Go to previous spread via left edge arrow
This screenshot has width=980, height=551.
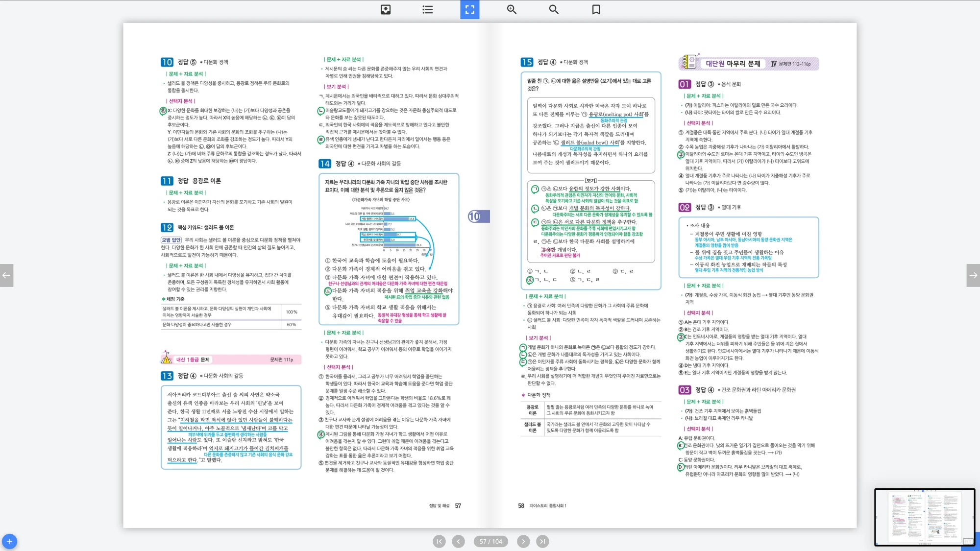pyautogui.click(x=6, y=275)
